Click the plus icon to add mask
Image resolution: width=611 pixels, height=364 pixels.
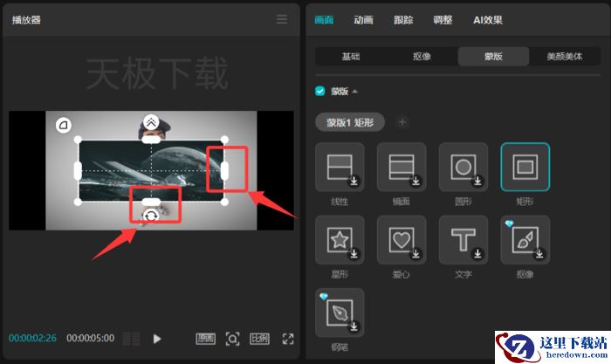(402, 122)
